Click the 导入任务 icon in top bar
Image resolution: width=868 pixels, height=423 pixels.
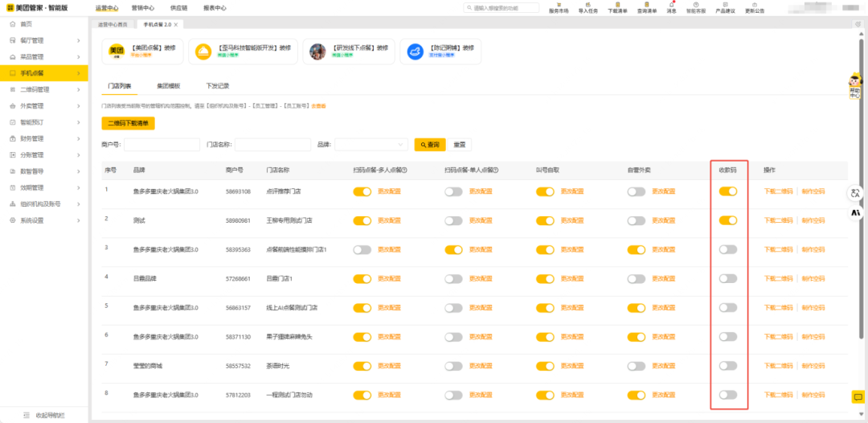(x=588, y=6)
